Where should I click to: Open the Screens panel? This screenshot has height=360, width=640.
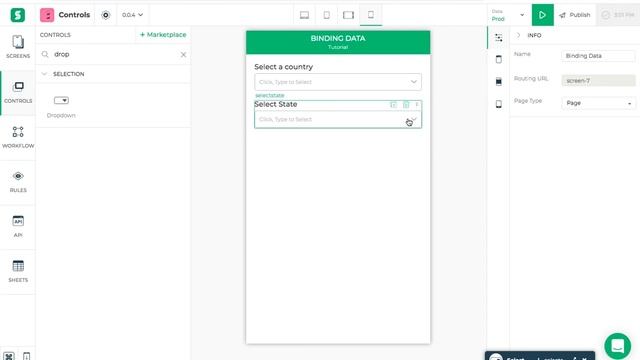pyautogui.click(x=18, y=47)
